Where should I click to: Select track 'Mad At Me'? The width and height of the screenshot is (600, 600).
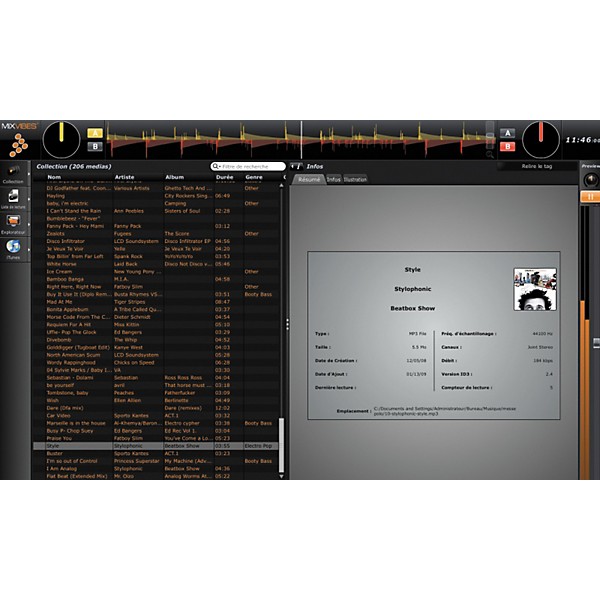point(156,302)
